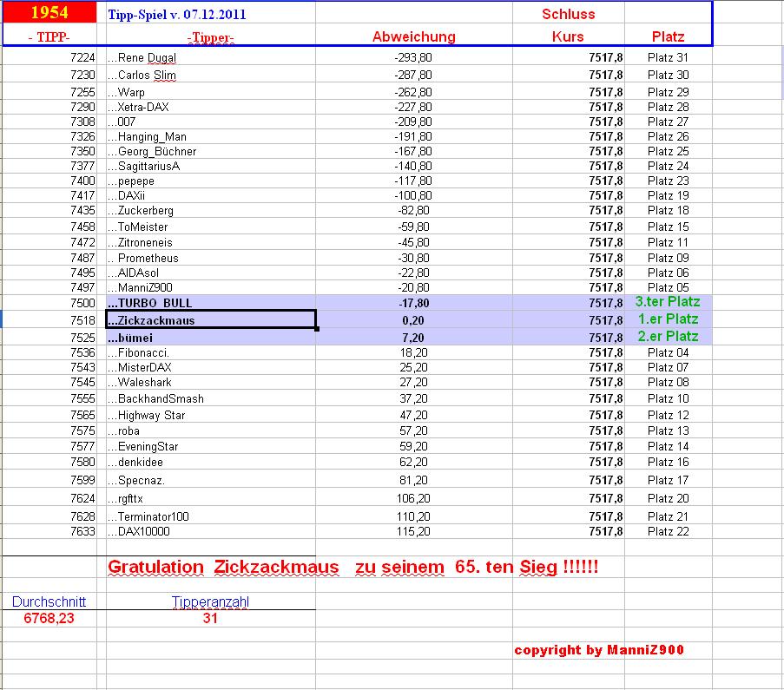Select the Schluss header cell
The image size is (784, 690).
(569, 14)
